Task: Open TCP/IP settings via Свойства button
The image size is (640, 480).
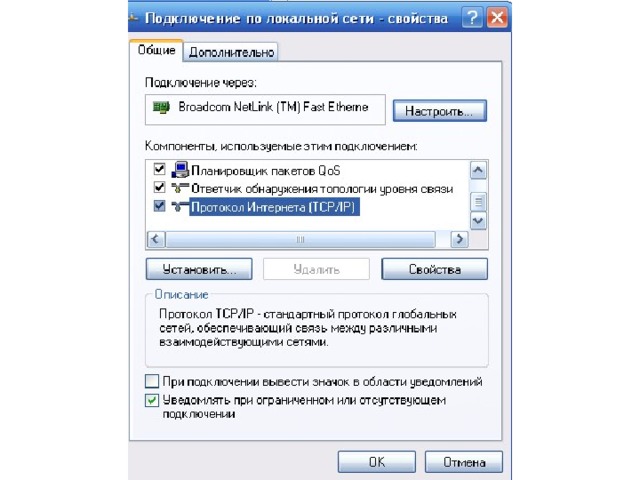Action: pyautogui.click(x=434, y=269)
